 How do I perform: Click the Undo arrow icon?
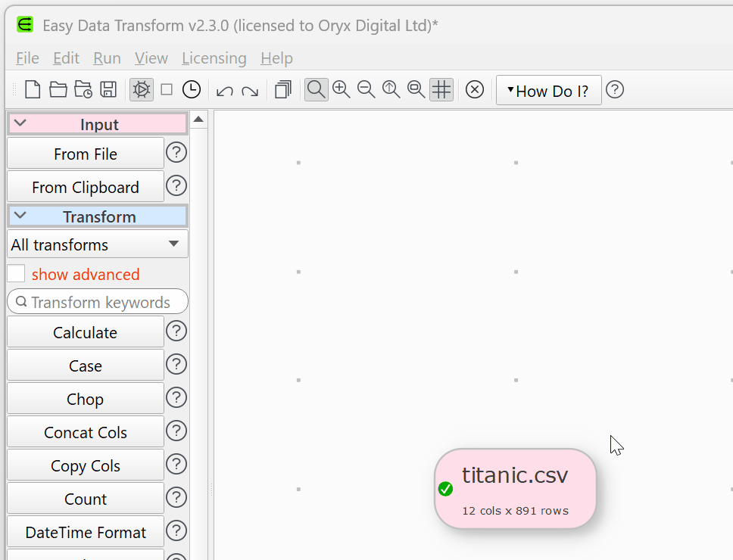(x=224, y=90)
